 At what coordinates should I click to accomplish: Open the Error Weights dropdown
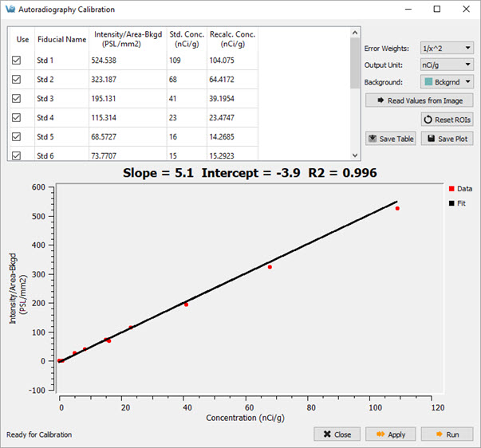pyautogui.click(x=447, y=48)
